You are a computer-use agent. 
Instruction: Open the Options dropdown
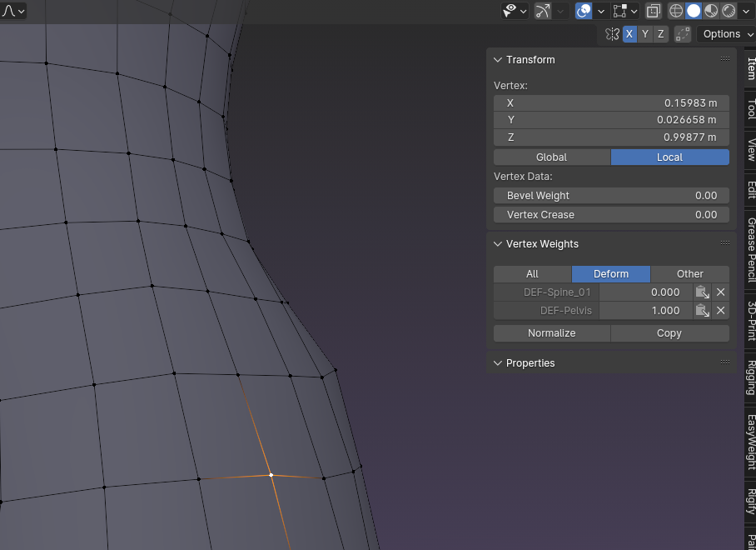point(724,33)
